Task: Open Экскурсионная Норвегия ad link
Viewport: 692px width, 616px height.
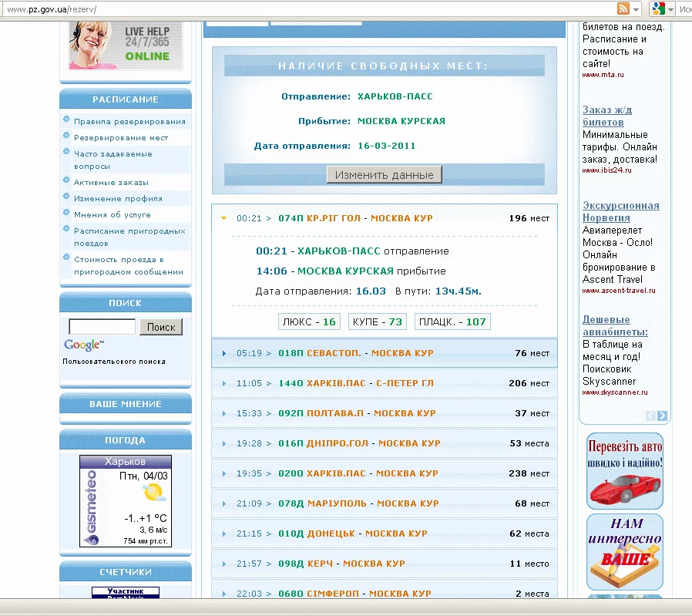Action: coord(620,211)
